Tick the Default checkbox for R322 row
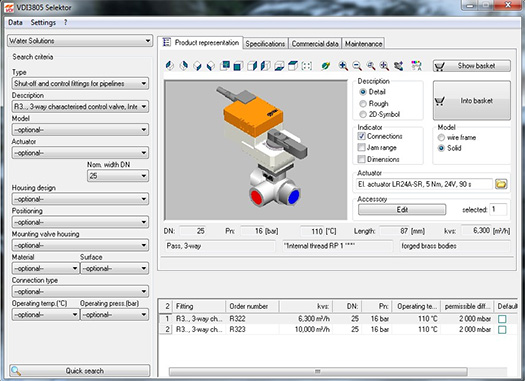 coord(502,319)
